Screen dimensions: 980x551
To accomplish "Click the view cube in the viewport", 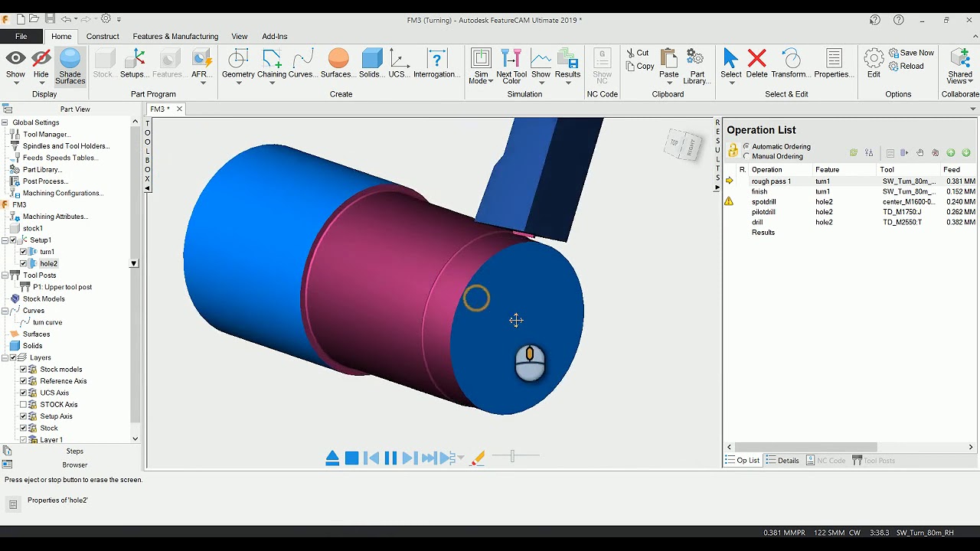I will (682, 143).
